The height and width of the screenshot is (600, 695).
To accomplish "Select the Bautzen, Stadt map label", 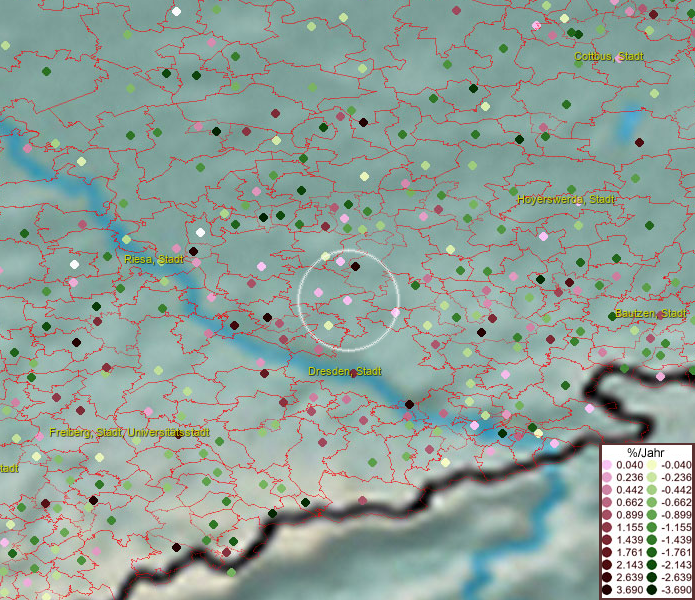I will (x=650, y=313).
